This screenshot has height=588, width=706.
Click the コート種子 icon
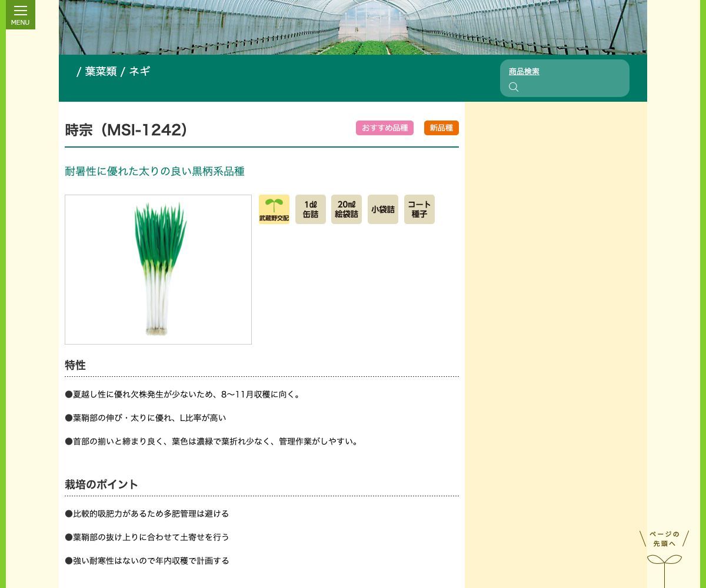(x=419, y=209)
